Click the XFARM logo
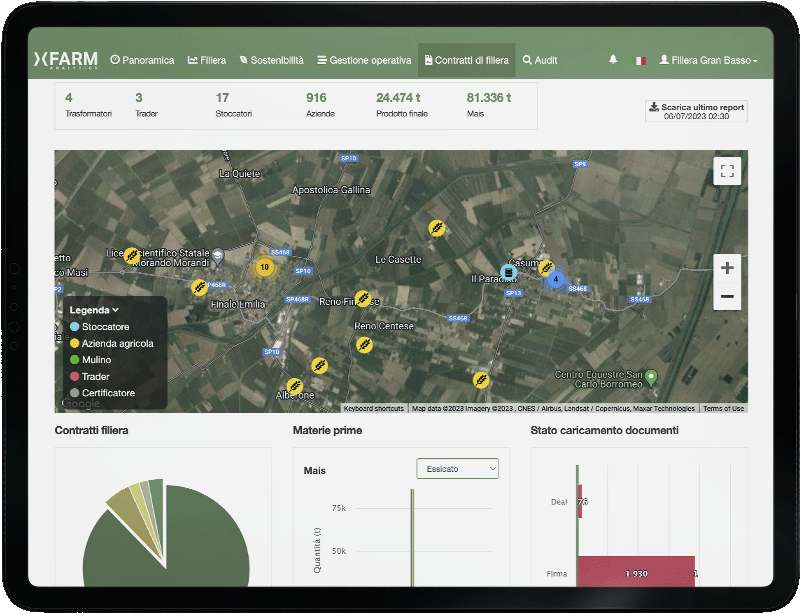 click(66, 61)
